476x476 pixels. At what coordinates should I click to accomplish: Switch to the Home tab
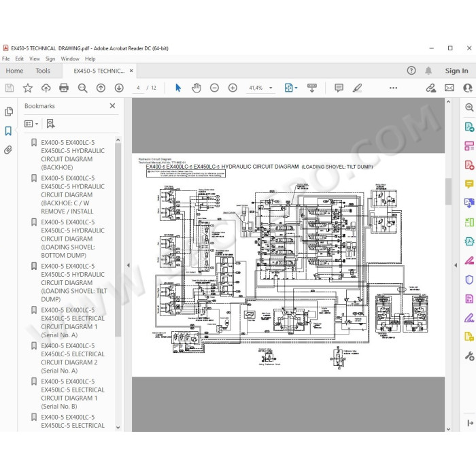pyautogui.click(x=14, y=71)
